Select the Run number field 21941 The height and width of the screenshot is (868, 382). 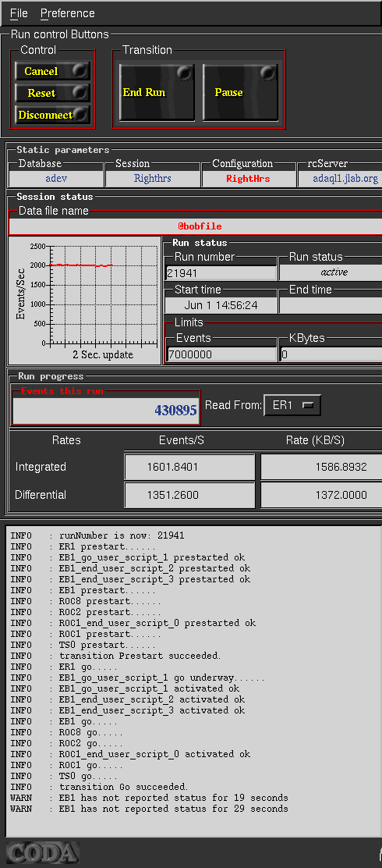click(x=221, y=272)
